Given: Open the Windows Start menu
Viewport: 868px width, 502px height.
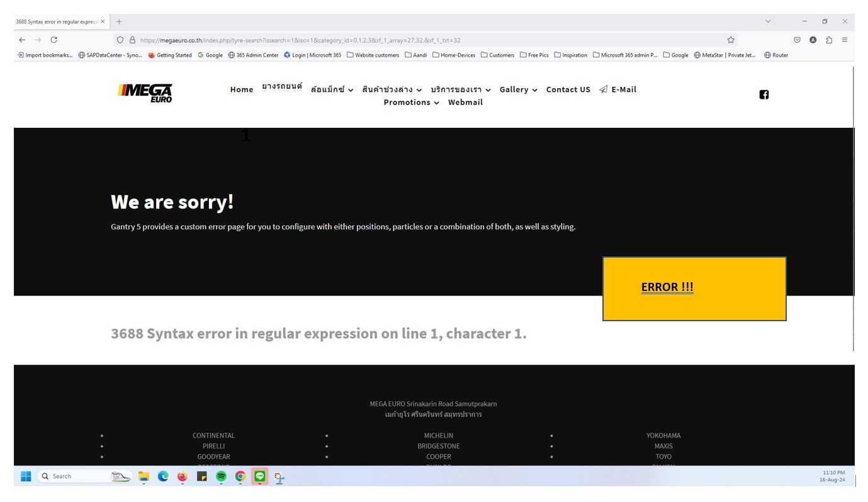Looking at the screenshot, I should tap(26, 476).
